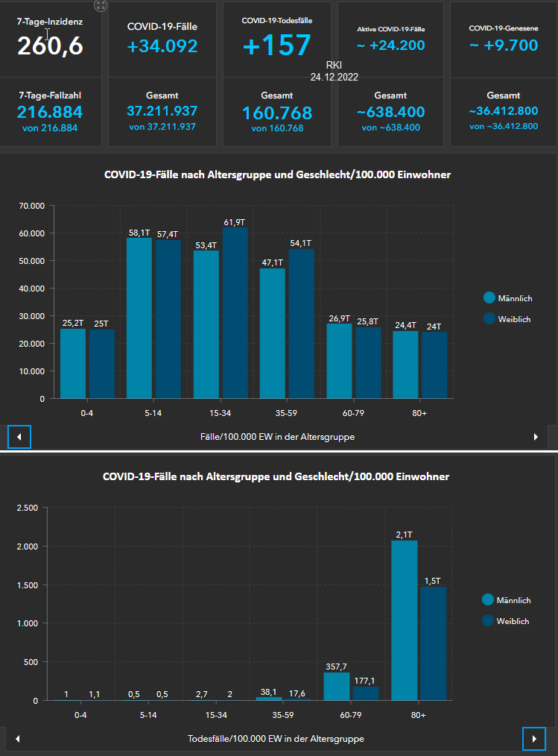Select the COVID-19-Fälle +34.092 indicator
The image size is (558, 756).
coord(162,46)
